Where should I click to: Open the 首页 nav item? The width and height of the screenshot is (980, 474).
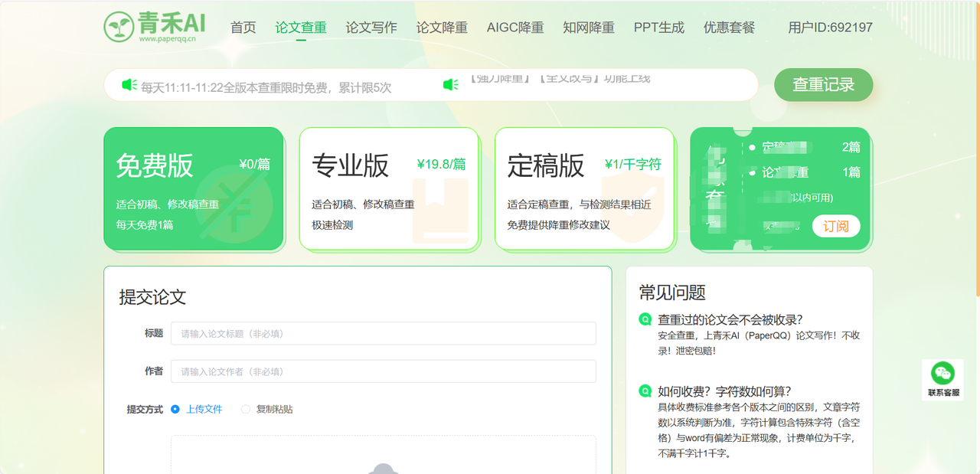tap(243, 28)
